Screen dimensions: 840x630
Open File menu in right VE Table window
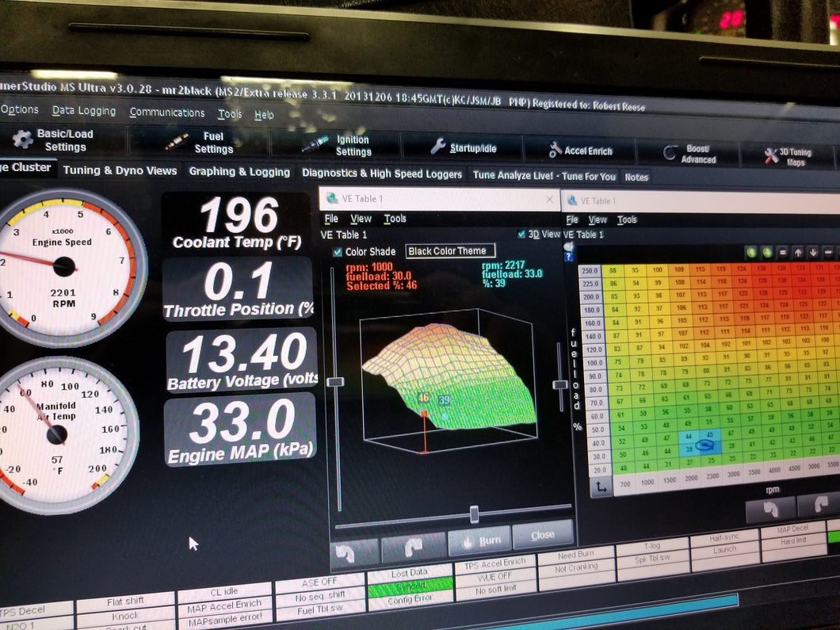(x=572, y=220)
